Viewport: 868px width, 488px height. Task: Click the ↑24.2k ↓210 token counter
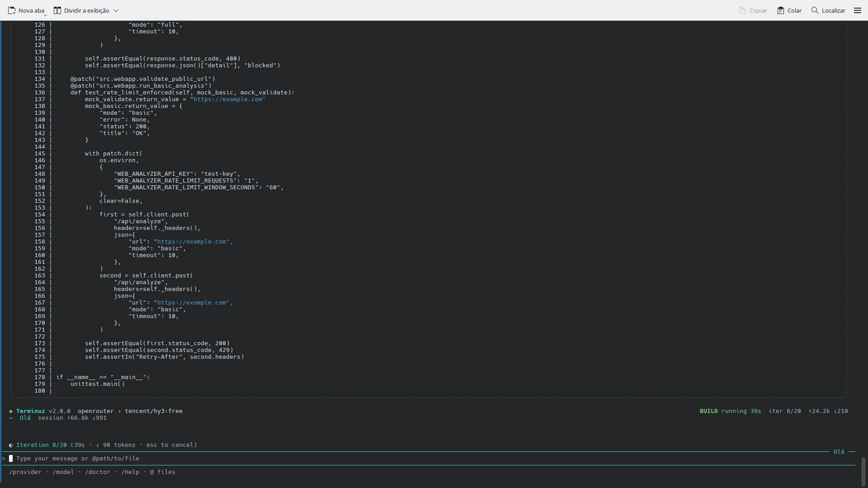828,411
